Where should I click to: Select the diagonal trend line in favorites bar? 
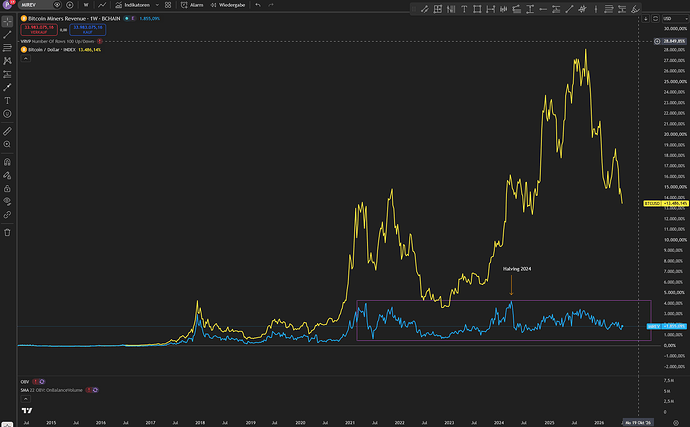point(569,9)
